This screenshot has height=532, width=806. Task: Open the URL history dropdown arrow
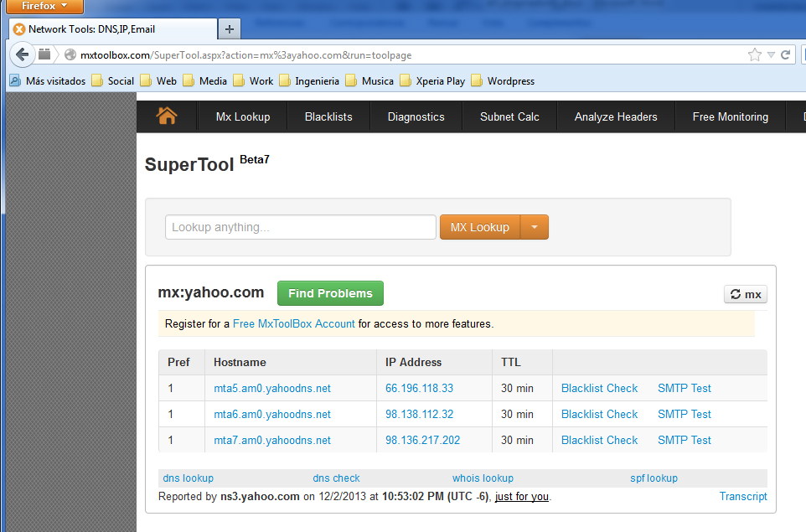(x=771, y=55)
